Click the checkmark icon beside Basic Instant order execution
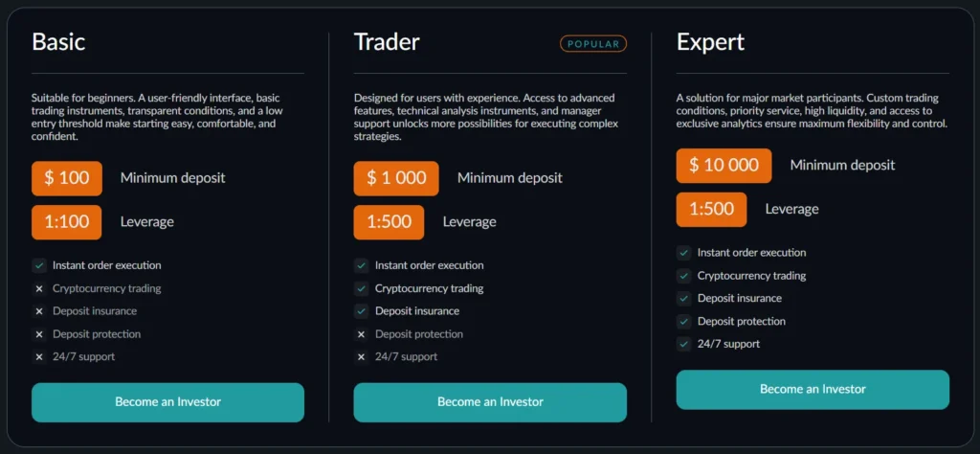The height and width of the screenshot is (454, 980). pos(39,265)
